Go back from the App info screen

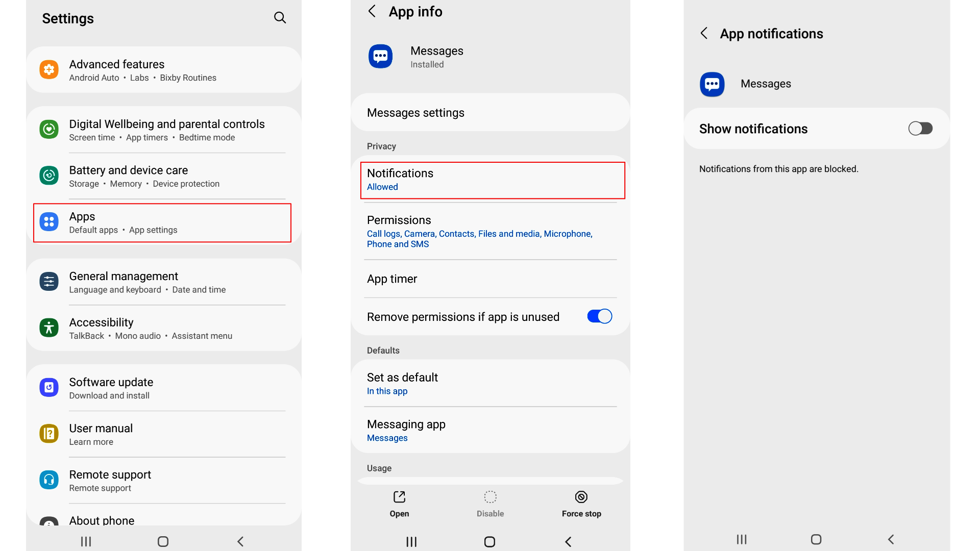372,11
